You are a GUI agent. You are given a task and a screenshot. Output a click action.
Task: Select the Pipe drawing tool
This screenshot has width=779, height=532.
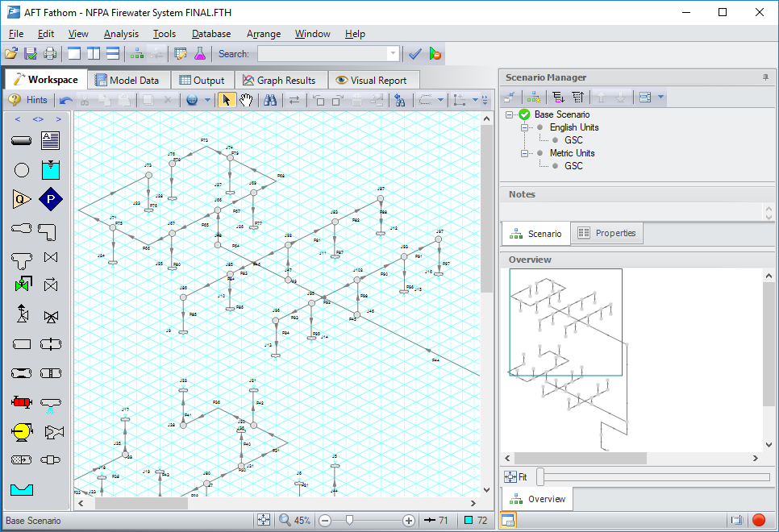pyautogui.click(x=21, y=141)
